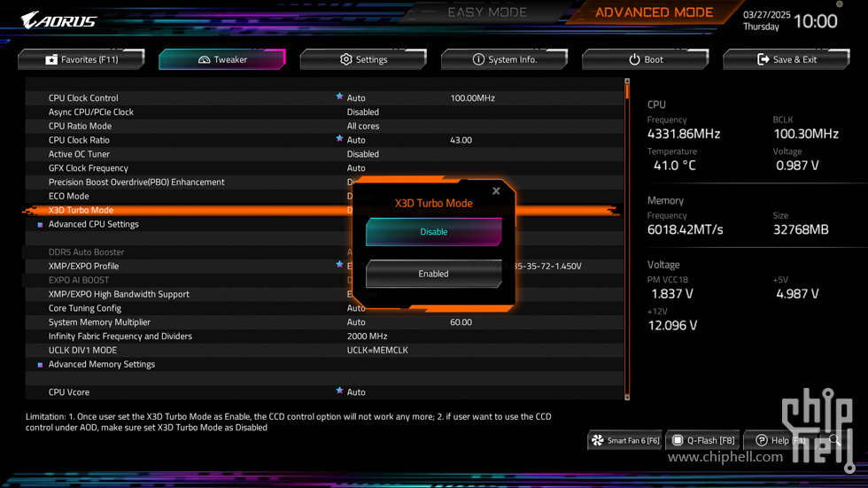Image resolution: width=868 pixels, height=488 pixels.
Task: Click the Save & Exit arrow icon
Action: [763, 59]
